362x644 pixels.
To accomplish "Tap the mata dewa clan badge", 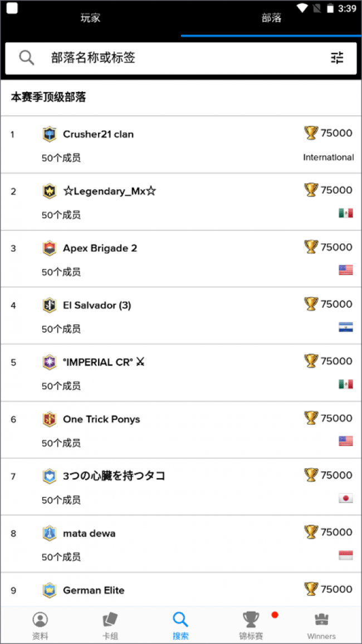I will [x=50, y=533].
